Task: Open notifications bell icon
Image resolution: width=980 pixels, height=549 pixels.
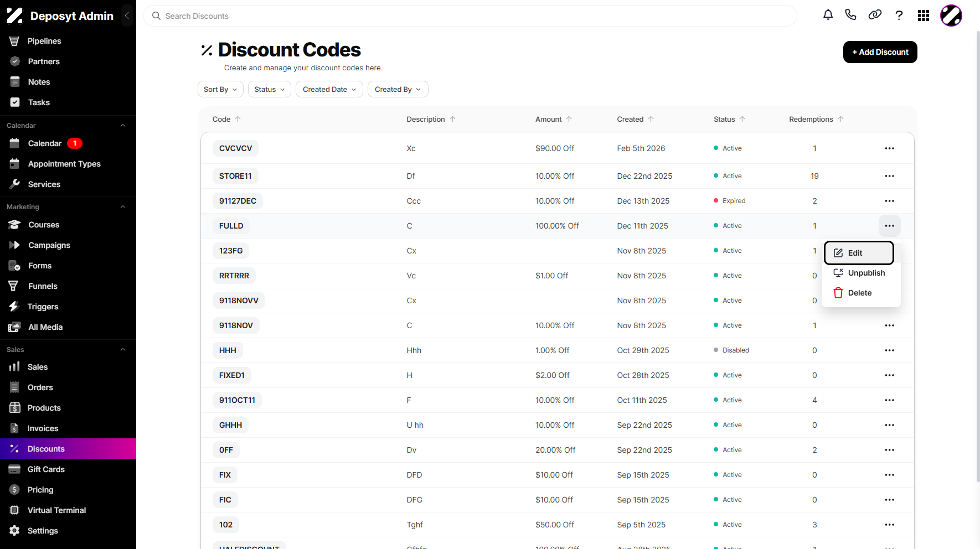Action: (828, 15)
